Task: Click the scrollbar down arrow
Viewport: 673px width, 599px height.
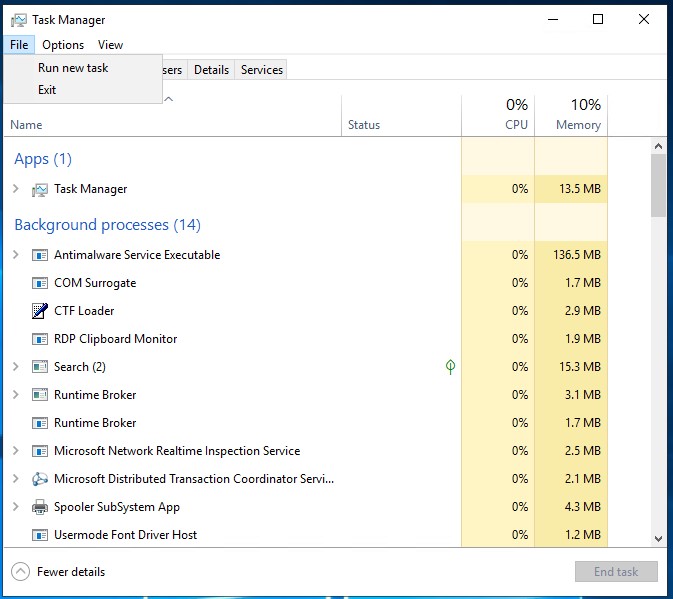Action: [x=658, y=538]
